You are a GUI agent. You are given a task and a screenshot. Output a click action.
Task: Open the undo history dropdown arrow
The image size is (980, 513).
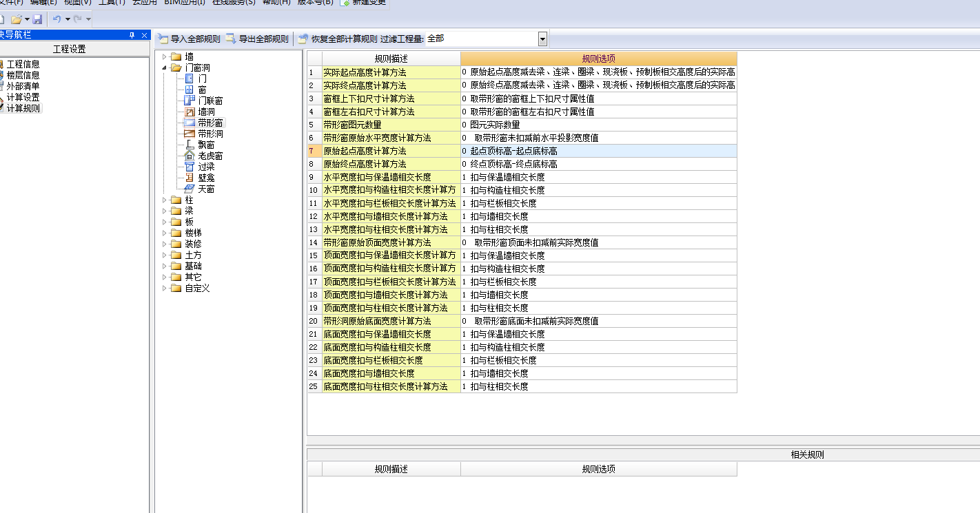tap(68, 19)
